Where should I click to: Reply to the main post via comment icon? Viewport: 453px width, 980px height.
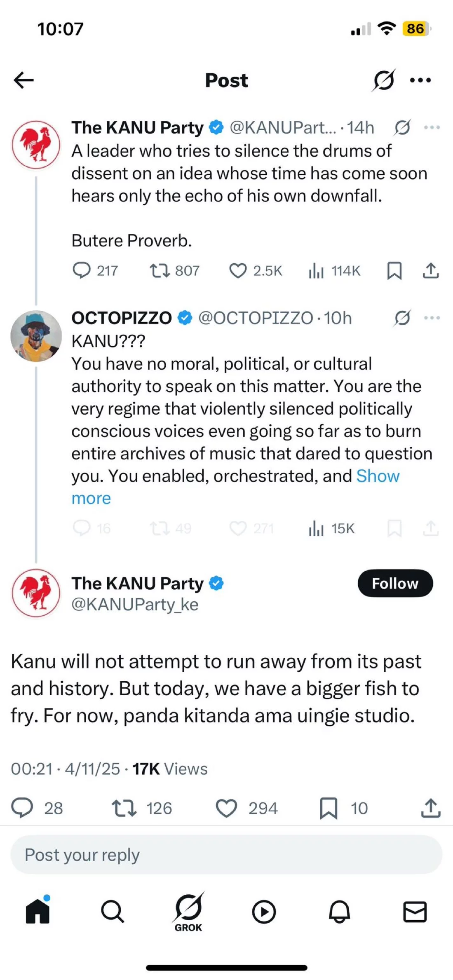22,808
